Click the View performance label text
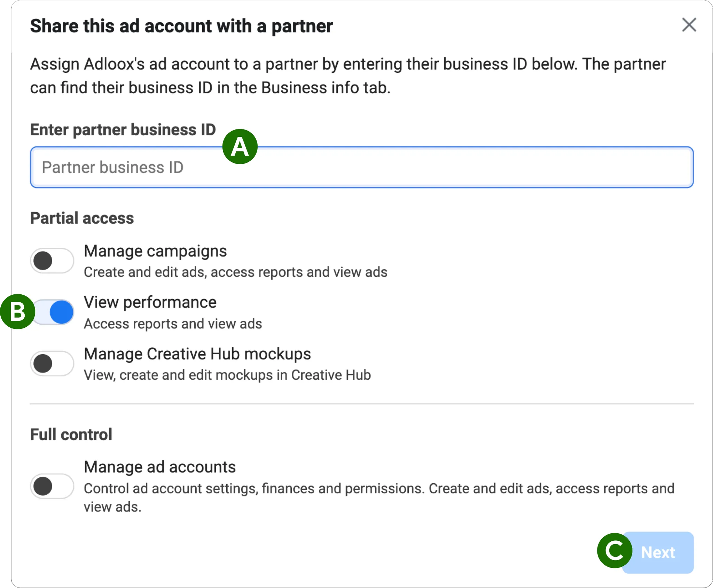The height and width of the screenshot is (588, 713). pyautogui.click(x=150, y=302)
